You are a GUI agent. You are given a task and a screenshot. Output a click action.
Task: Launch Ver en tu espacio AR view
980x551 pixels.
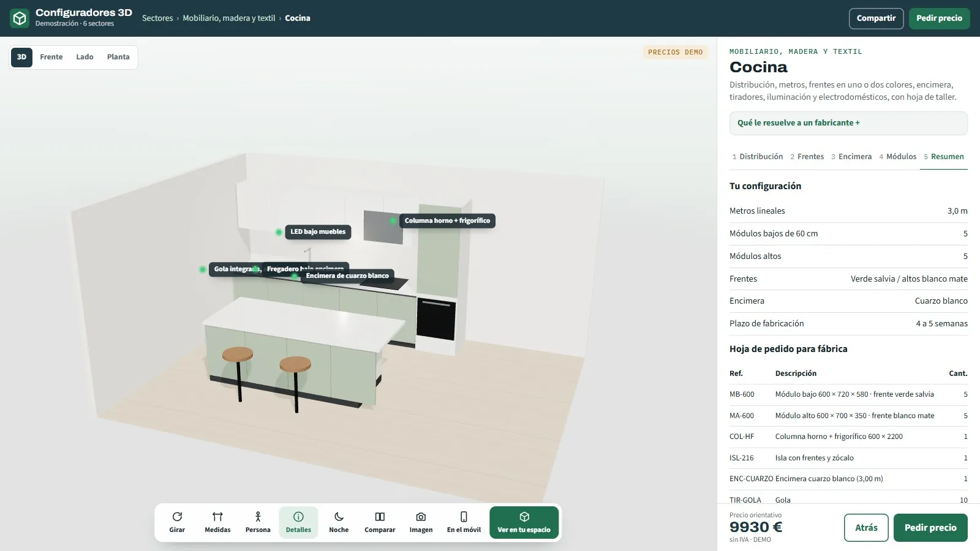point(524,522)
